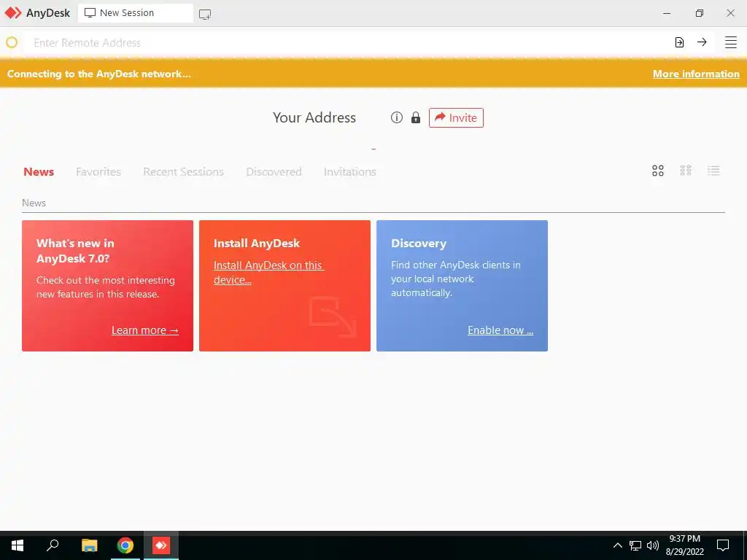Show address information icon
Screen dimensions: 747x560
tap(396, 117)
